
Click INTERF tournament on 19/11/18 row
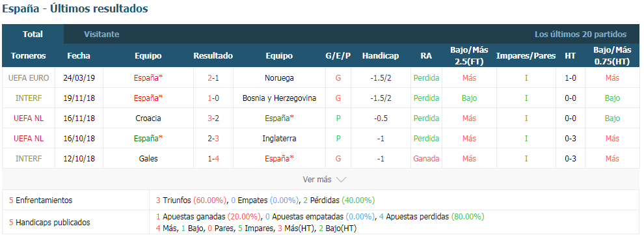29,98
